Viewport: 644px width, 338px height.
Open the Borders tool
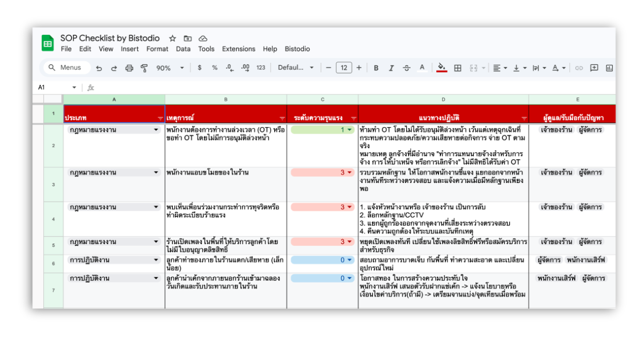(458, 68)
